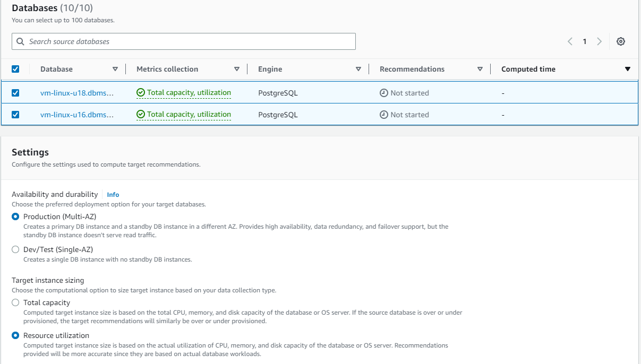Sort by Computed time arrow

pyautogui.click(x=628, y=69)
